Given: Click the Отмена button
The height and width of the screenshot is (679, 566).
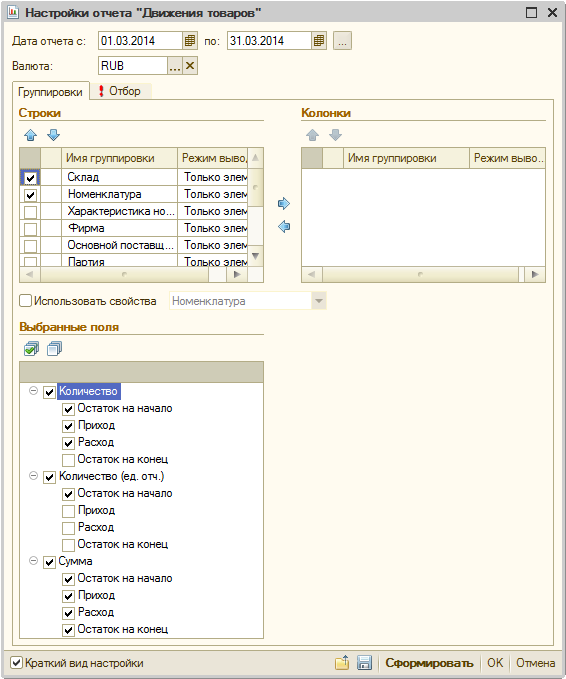Looking at the screenshot, I should 535,663.
